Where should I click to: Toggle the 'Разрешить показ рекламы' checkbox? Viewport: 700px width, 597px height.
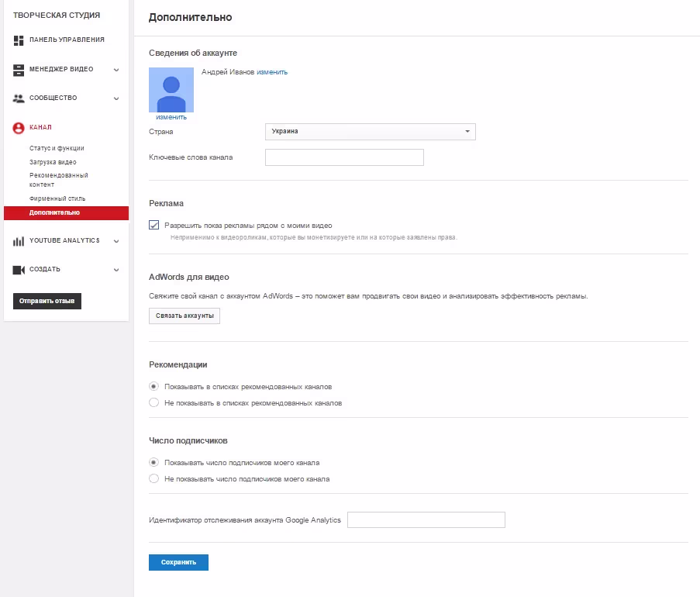point(154,225)
